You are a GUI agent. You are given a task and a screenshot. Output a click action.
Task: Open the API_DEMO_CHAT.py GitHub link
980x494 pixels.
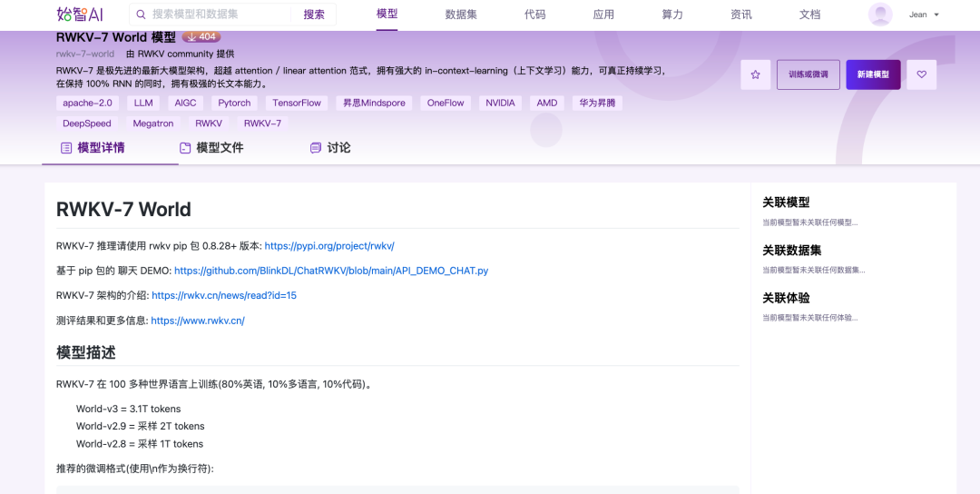331,271
